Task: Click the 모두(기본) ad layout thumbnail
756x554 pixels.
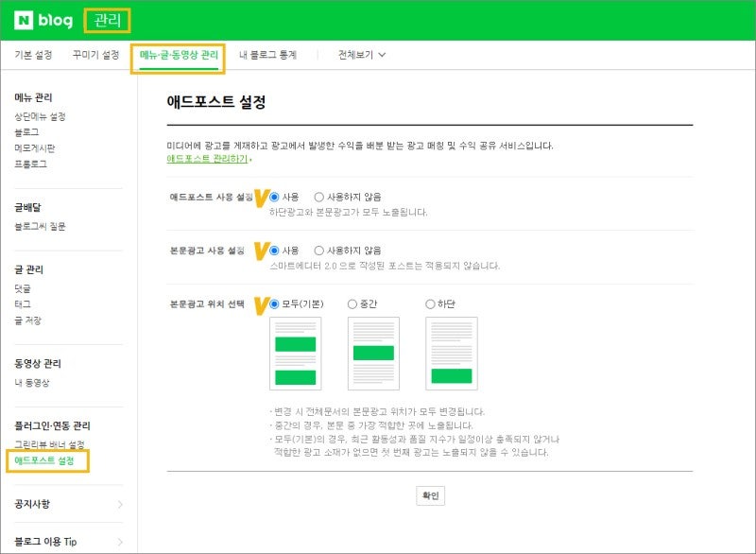Action: coord(295,354)
